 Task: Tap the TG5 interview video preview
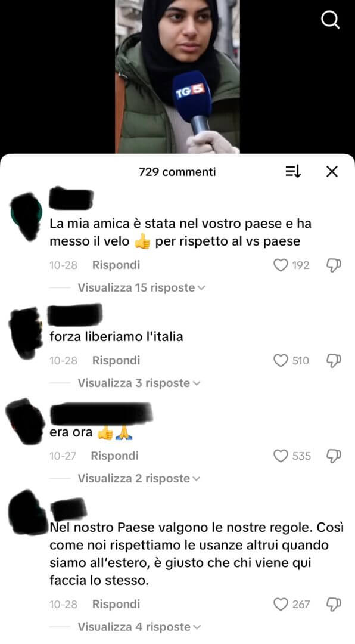point(177,77)
